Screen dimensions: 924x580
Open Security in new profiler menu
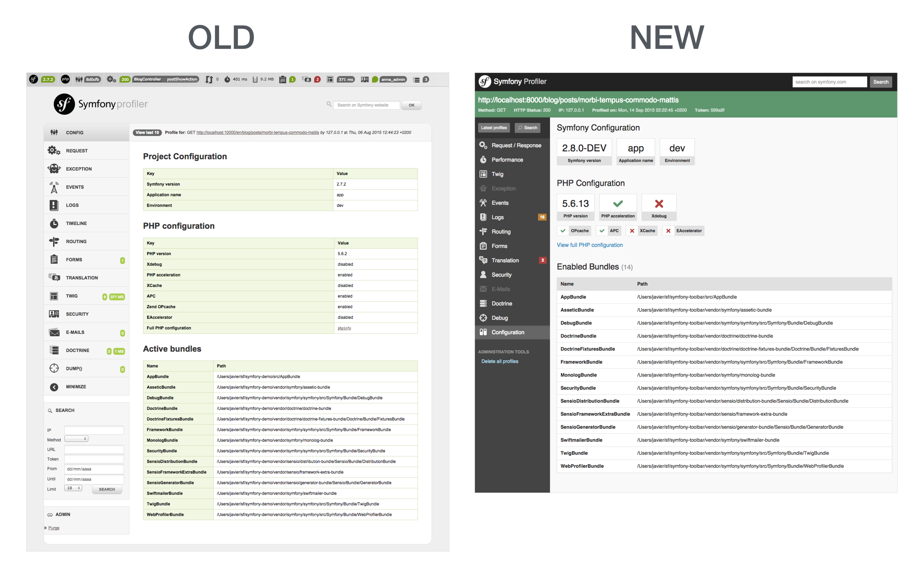coord(512,275)
